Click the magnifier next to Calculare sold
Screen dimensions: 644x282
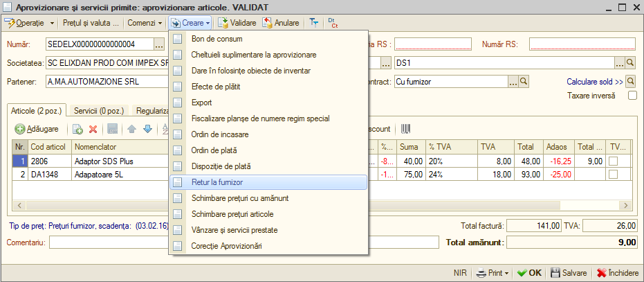pos(630,82)
